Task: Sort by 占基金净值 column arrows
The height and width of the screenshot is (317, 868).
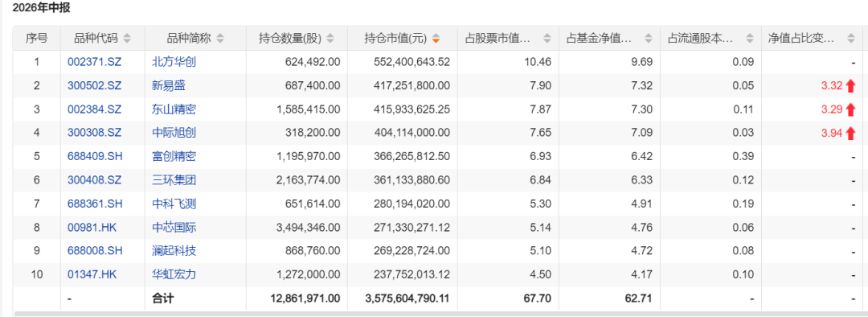Action: coord(649,39)
